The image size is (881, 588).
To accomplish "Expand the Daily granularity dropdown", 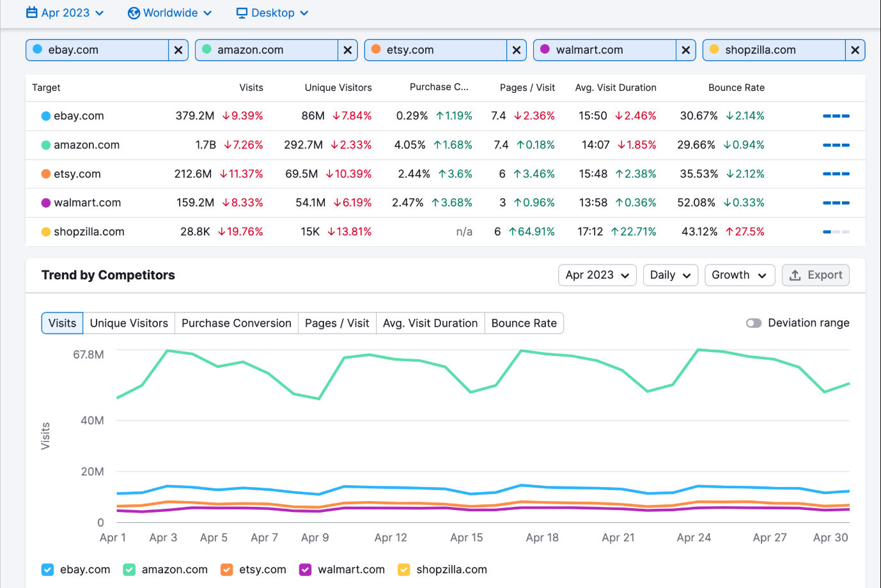I will coord(670,275).
